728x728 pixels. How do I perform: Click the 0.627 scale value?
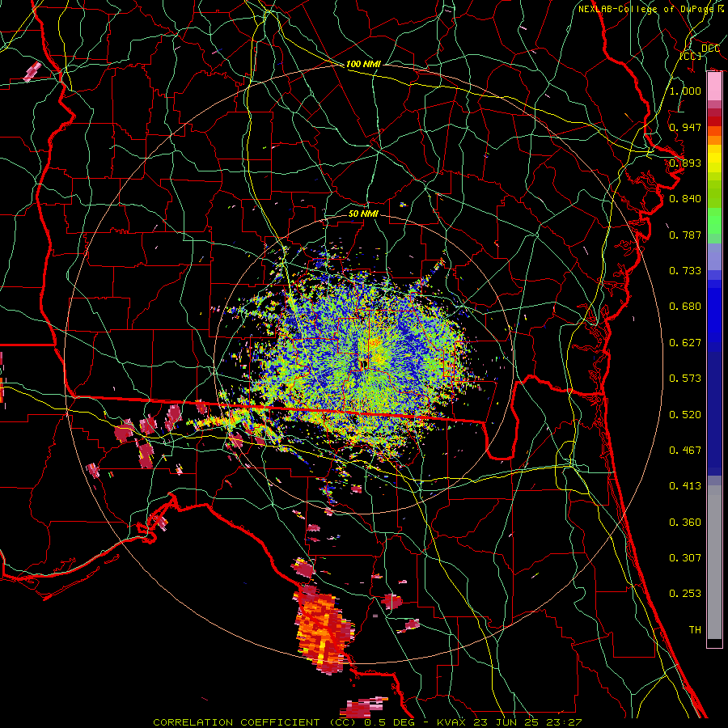(x=685, y=343)
